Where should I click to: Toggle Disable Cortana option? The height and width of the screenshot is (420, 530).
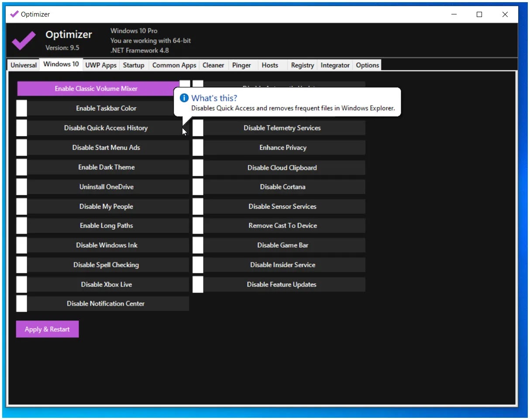(279, 187)
